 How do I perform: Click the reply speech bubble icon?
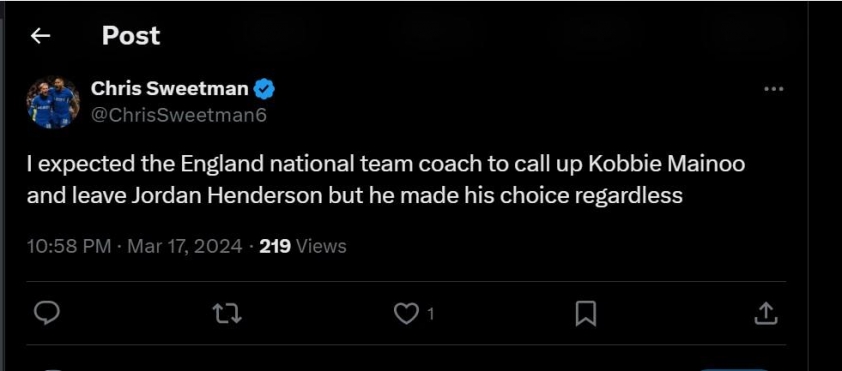point(46,313)
